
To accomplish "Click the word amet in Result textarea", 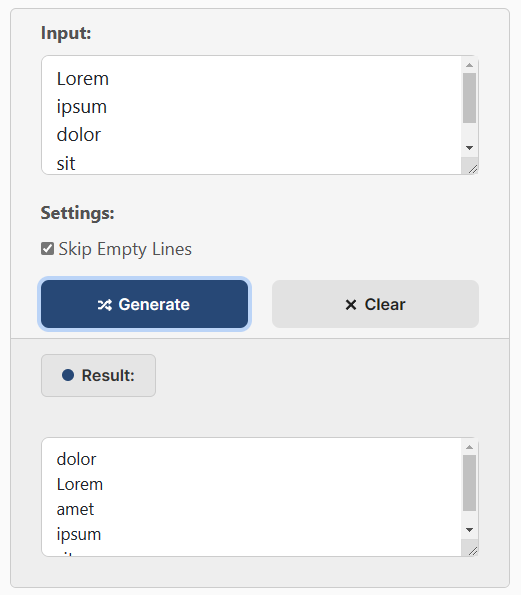I will tap(75, 509).
